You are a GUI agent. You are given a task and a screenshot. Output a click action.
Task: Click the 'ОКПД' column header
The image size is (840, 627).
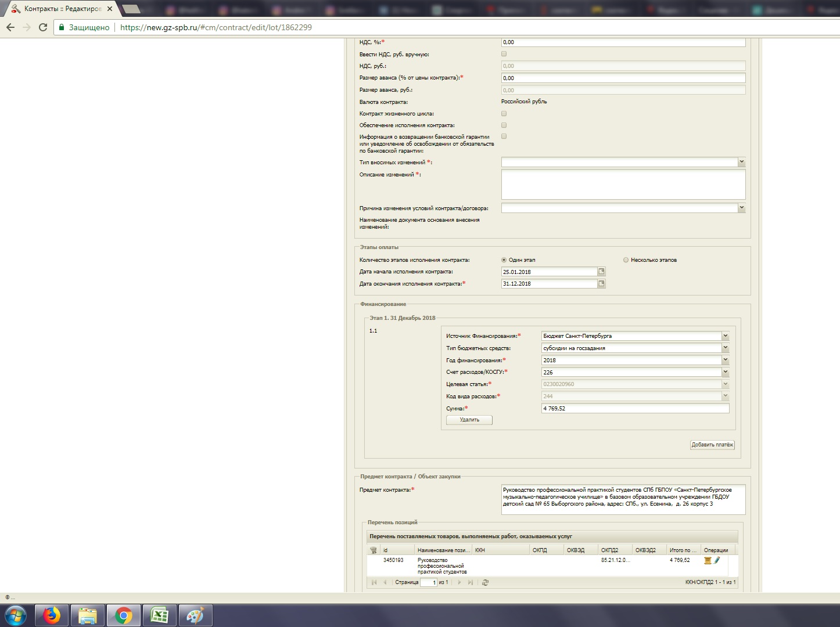point(547,550)
